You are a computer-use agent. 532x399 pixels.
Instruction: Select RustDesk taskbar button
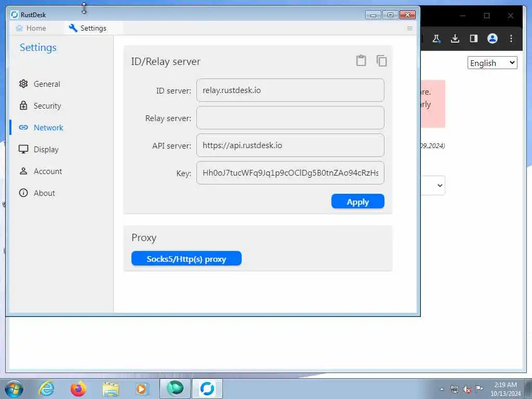(x=207, y=389)
